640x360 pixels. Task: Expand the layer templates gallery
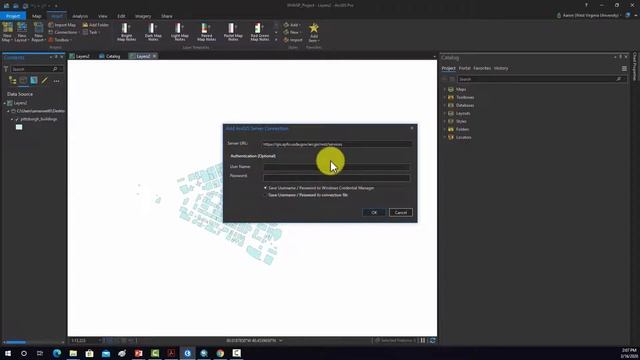(276, 40)
